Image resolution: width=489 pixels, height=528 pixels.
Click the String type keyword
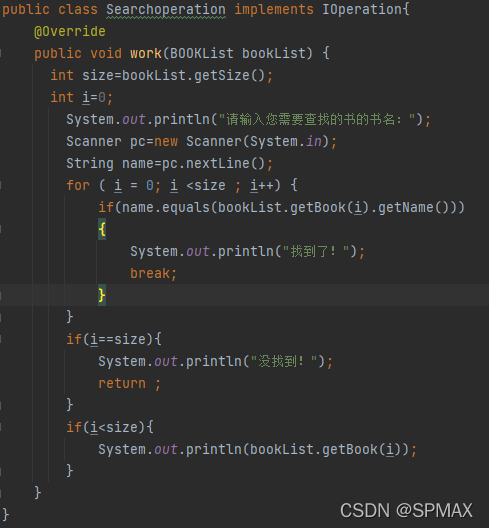90,163
